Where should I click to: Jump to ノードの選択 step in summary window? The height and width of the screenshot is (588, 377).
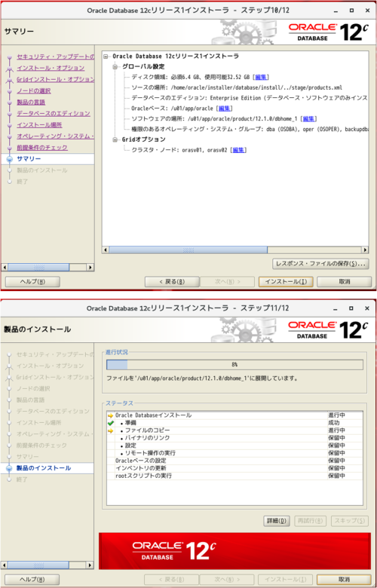coord(34,90)
